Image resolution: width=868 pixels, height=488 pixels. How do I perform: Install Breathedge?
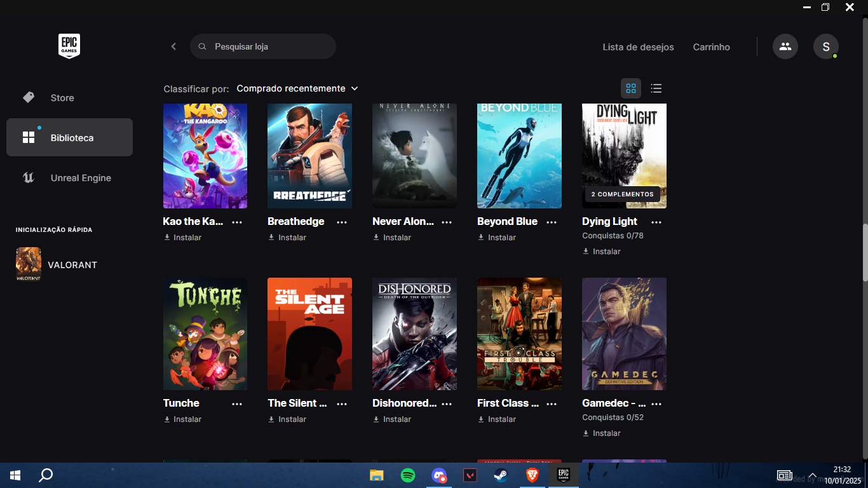(287, 238)
